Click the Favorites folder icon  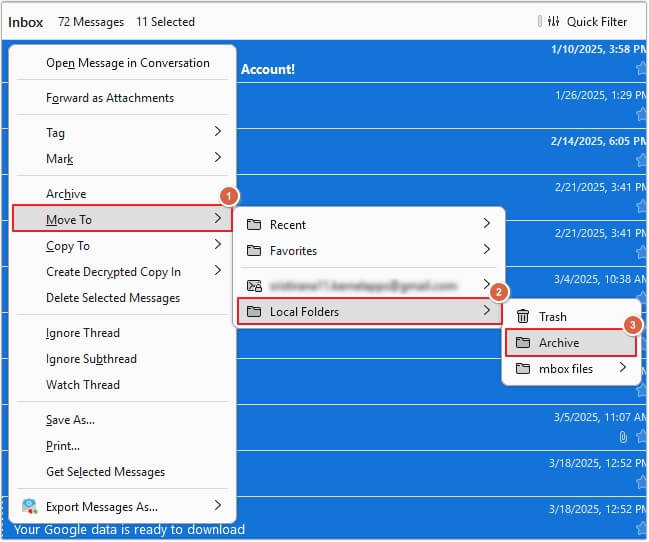(254, 251)
